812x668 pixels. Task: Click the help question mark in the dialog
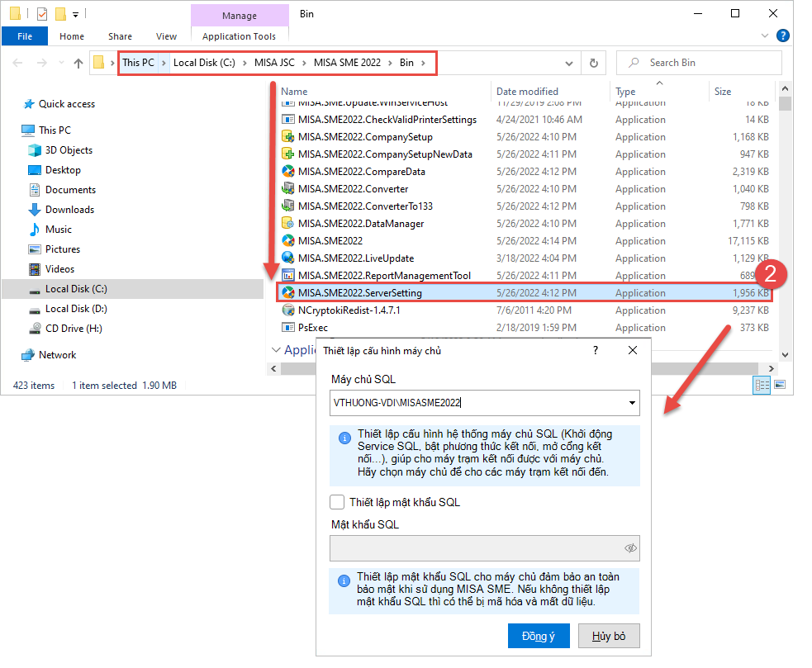click(x=595, y=350)
